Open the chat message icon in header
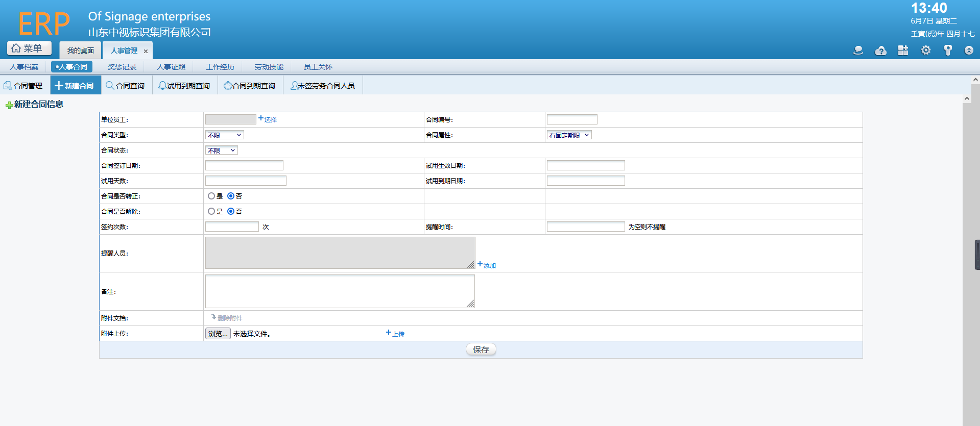The width and height of the screenshot is (980, 426). [858, 50]
